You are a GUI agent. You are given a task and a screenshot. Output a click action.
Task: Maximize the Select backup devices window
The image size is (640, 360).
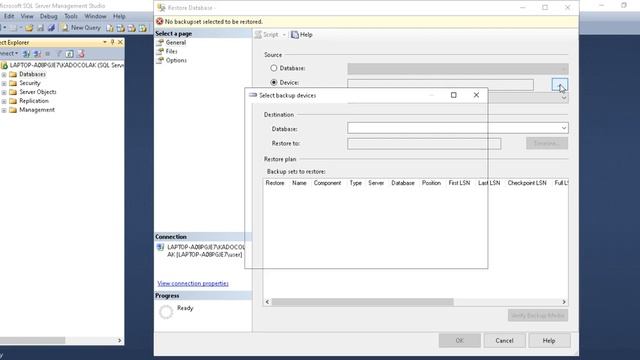453,95
